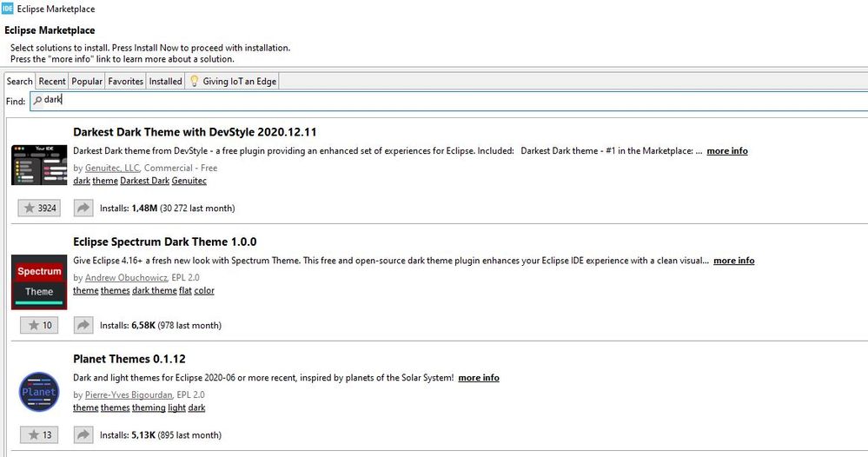Open the Darkest Dark Theme logo thumbnail
This screenshot has height=457, width=868.
(x=39, y=165)
